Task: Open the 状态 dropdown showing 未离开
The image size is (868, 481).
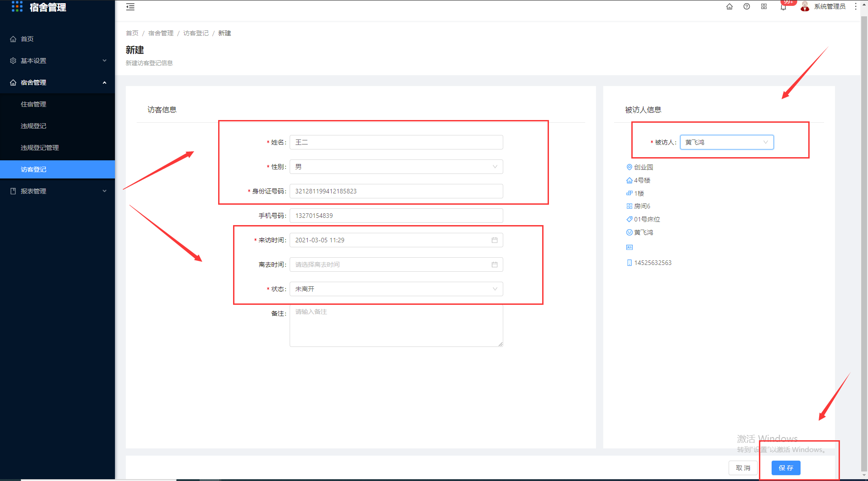Action: coord(396,289)
